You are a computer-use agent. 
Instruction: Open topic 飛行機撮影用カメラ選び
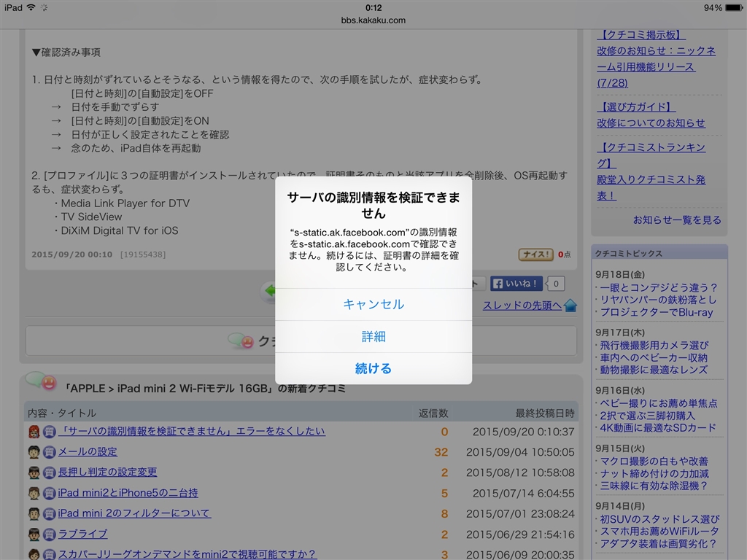click(654, 345)
